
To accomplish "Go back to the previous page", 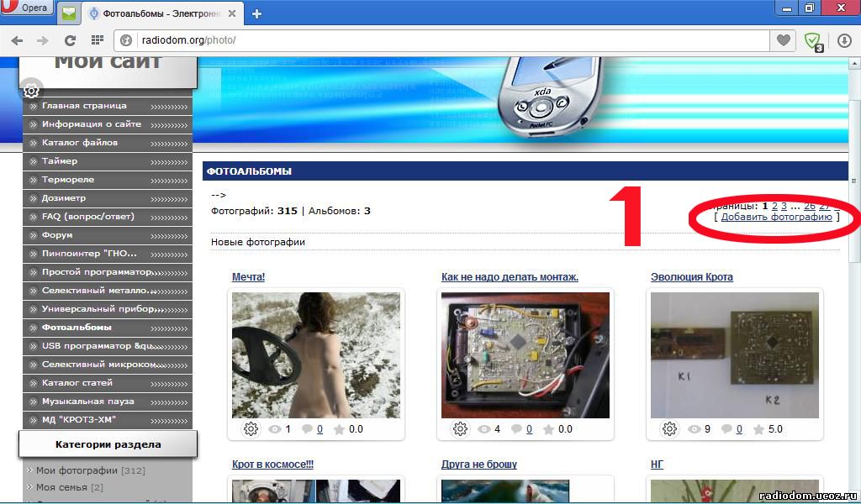I will coord(17,40).
